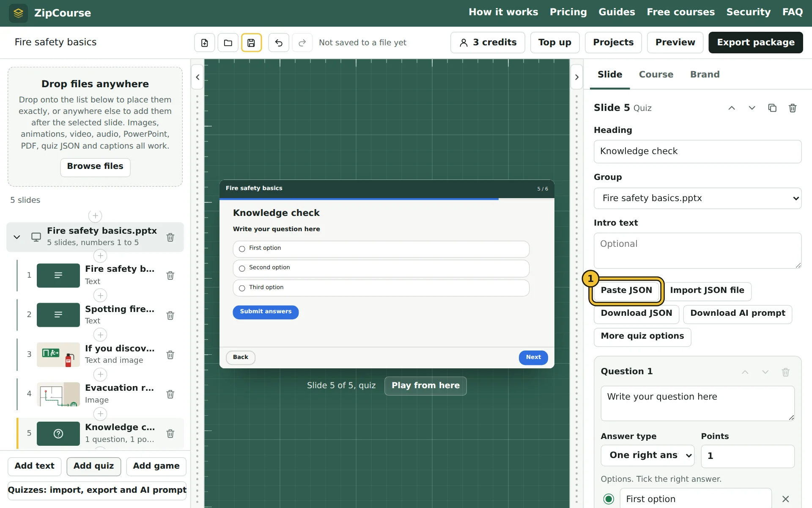This screenshot has height=508, width=812.
Task: Open the Pricing menu link
Action: click(x=568, y=12)
